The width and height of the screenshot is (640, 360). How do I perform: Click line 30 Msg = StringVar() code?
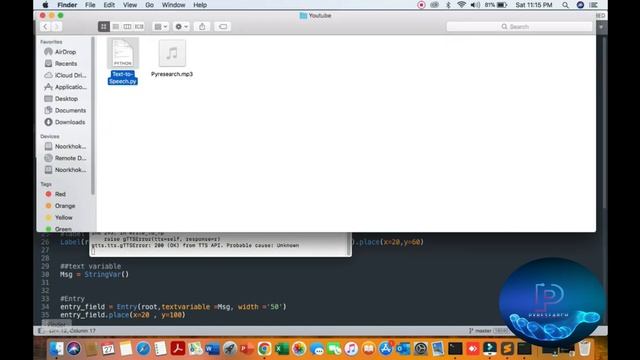click(94, 274)
